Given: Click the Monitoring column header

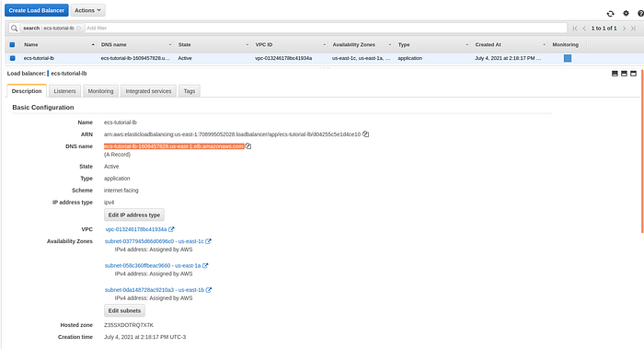Looking at the screenshot, I should click(566, 44).
